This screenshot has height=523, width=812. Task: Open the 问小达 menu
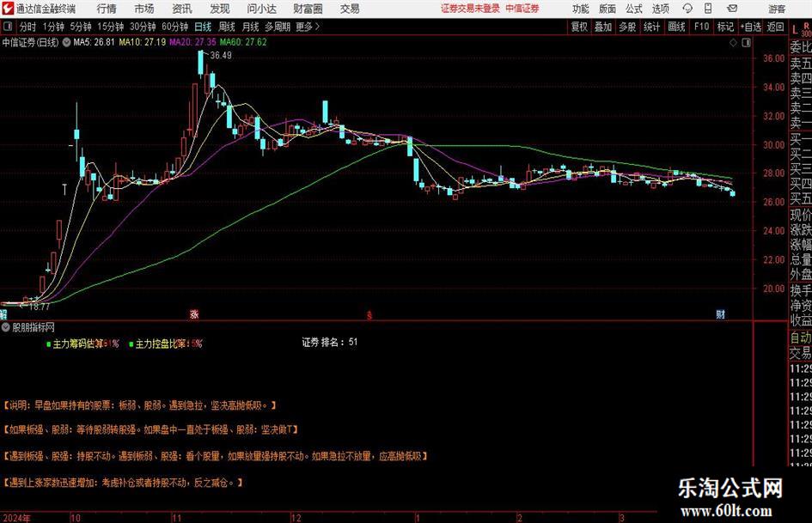(261, 9)
